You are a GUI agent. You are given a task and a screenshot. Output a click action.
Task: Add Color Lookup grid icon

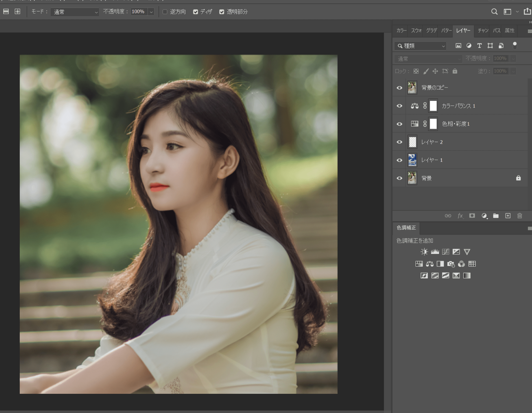click(x=472, y=264)
